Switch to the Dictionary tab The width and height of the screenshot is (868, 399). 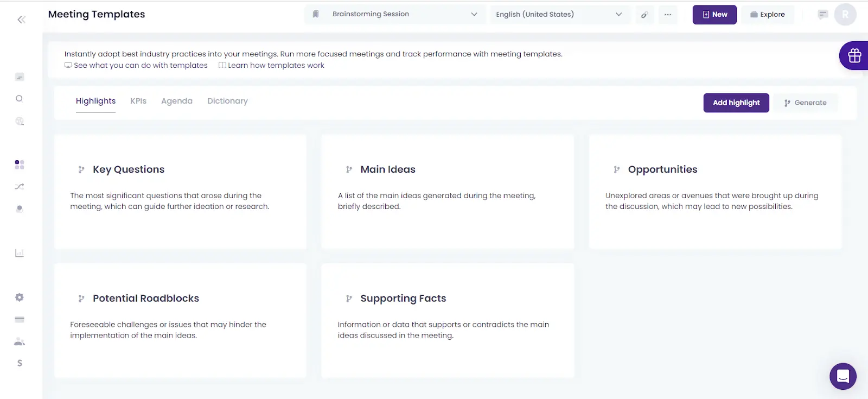[227, 101]
